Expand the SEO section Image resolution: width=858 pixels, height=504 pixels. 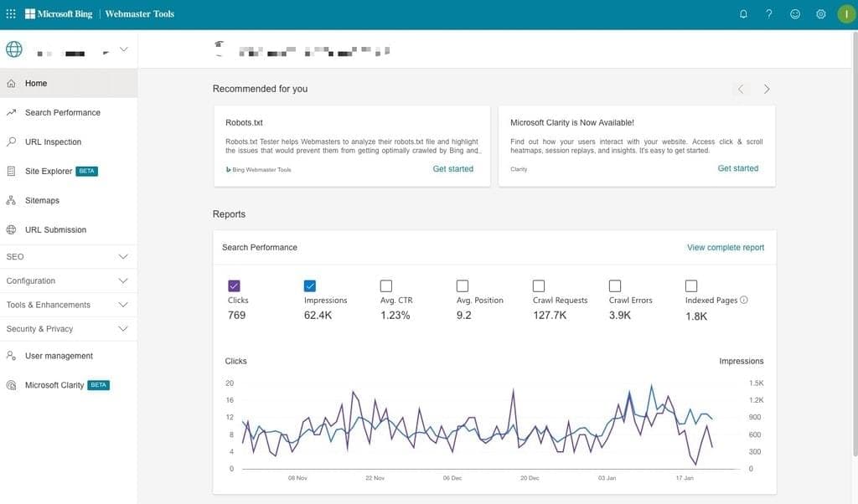pyautogui.click(x=69, y=256)
